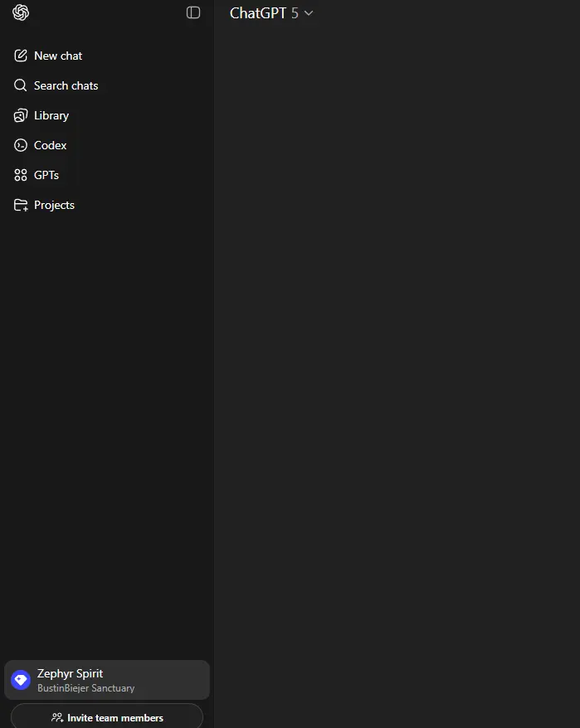Click the Library images icon
580x728 pixels.
21,115
